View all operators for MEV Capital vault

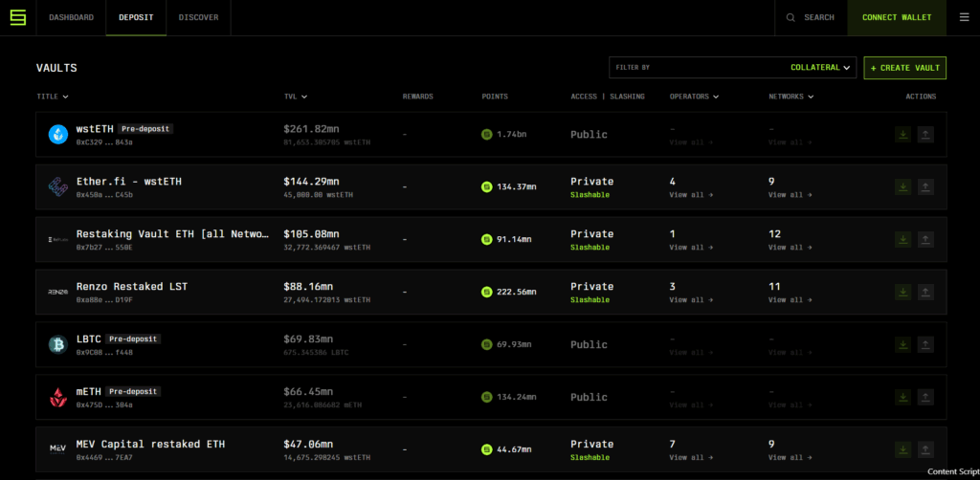(691, 457)
